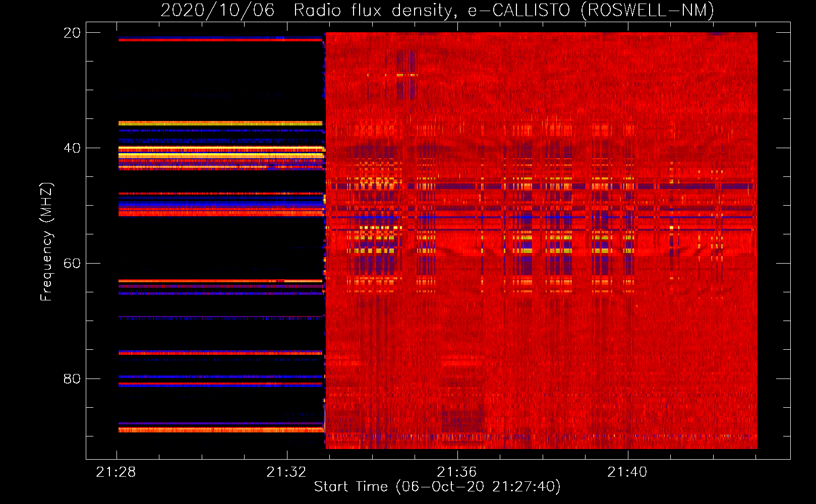The image size is (816, 504).
Task: Click the plot title "2020/10/06 Radio flux density, e-CALLISTO (ROSWELL-NM)"
Action: tap(437, 10)
